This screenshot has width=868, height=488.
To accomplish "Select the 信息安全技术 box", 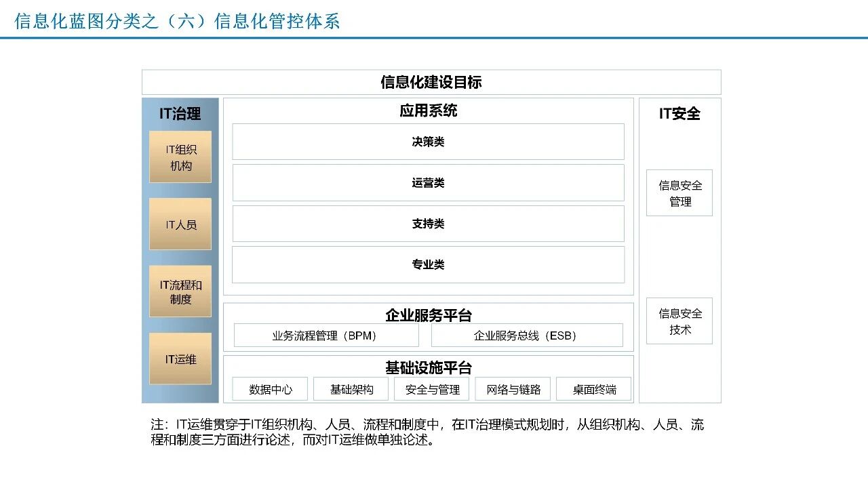I will point(679,321).
